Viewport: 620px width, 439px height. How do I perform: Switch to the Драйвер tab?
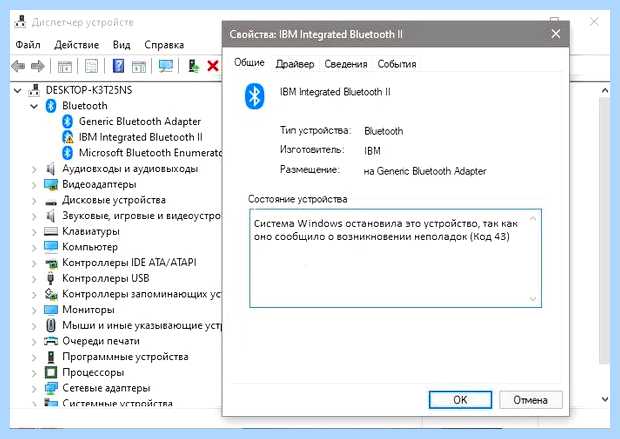tap(295, 64)
